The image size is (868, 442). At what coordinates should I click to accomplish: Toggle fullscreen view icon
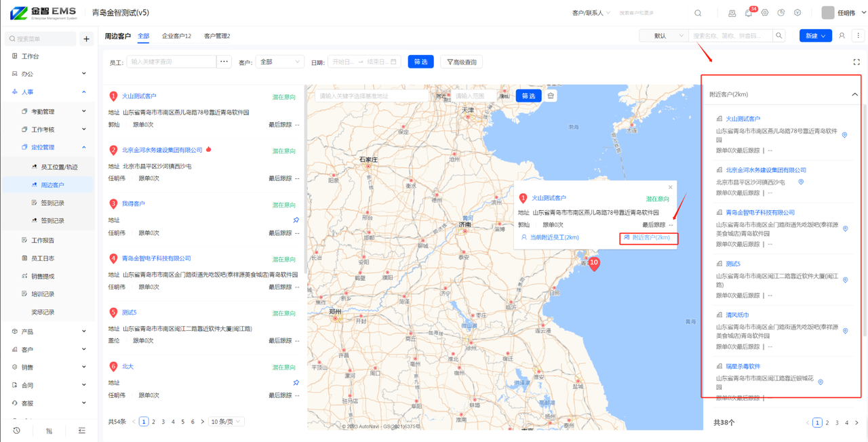[x=856, y=62]
